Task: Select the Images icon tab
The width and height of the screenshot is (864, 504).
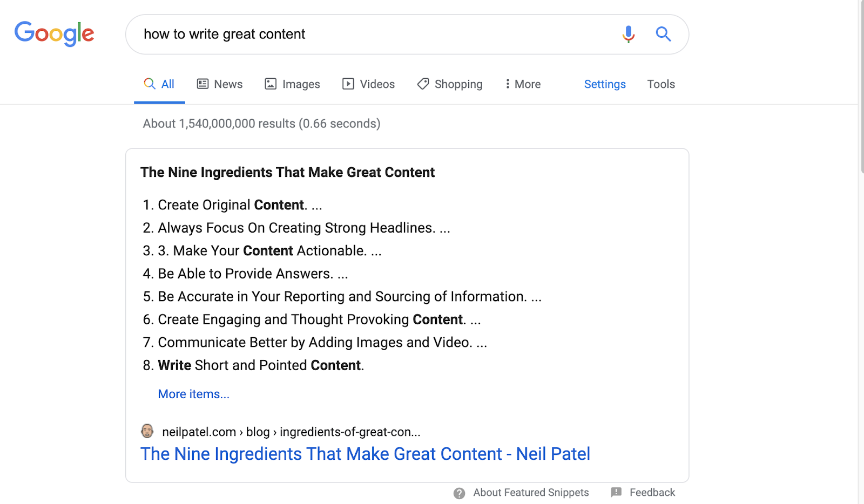Action: 271,84
